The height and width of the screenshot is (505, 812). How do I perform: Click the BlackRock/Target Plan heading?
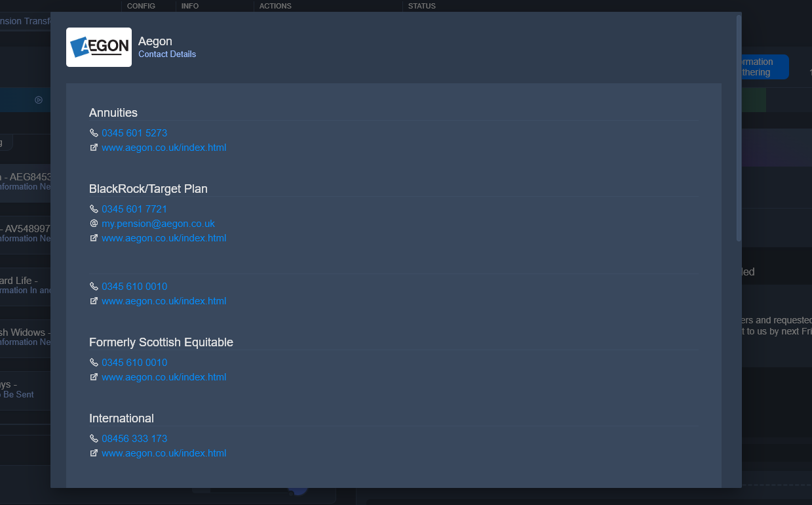click(148, 189)
